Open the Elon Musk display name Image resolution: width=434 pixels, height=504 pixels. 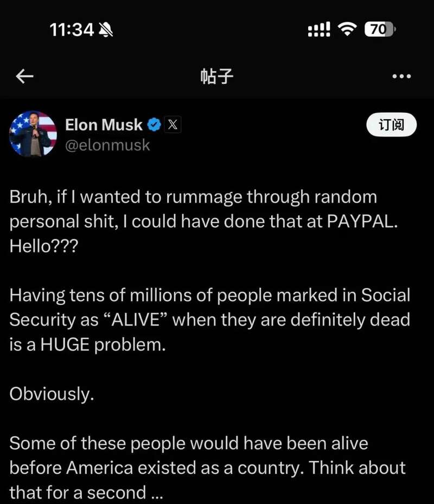[x=104, y=125]
